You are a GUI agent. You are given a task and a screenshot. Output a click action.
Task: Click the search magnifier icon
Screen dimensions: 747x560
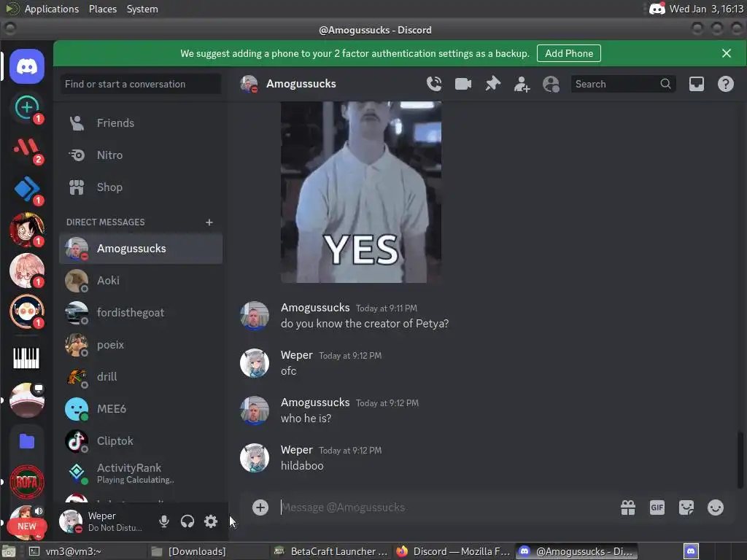665,84
